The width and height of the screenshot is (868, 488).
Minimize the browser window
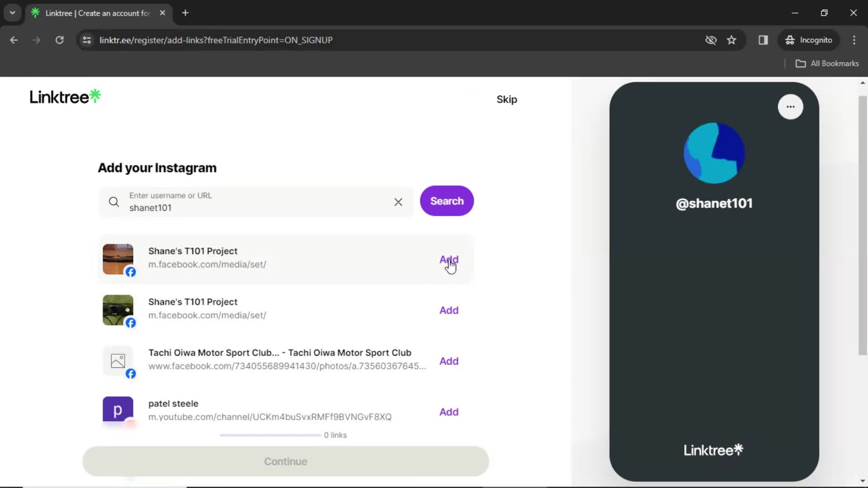(x=795, y=13)
